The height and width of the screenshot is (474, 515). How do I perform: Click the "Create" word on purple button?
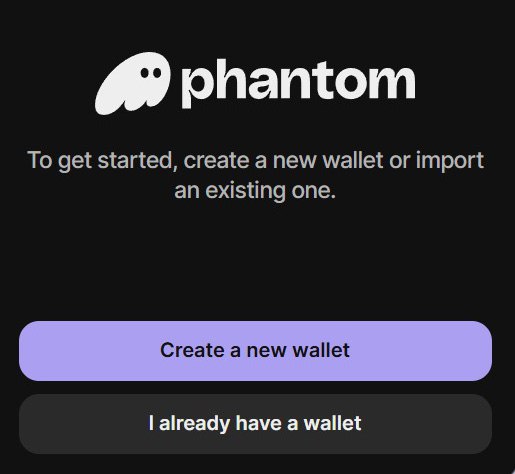point(192,350)
